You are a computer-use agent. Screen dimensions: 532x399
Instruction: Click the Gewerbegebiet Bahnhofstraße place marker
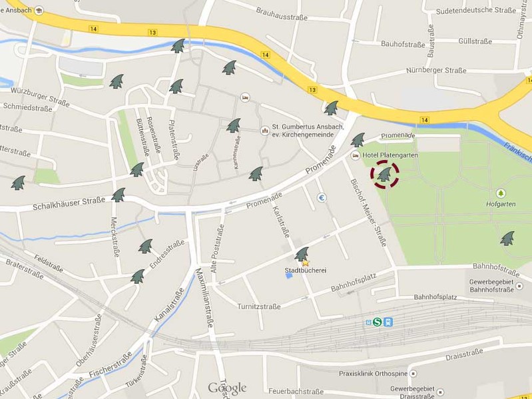(519, 286)
